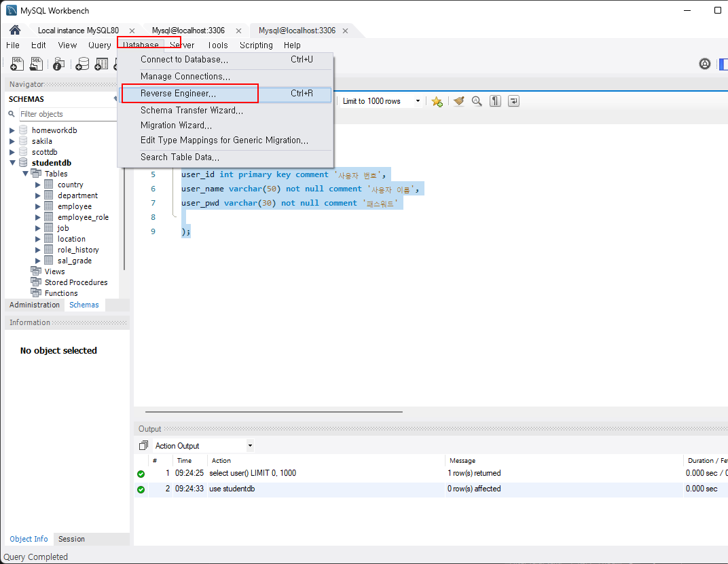Image resolution: width=728 pixels, height=564 pixels.
Task: Create a new table icon
Action: pos(101,64)
